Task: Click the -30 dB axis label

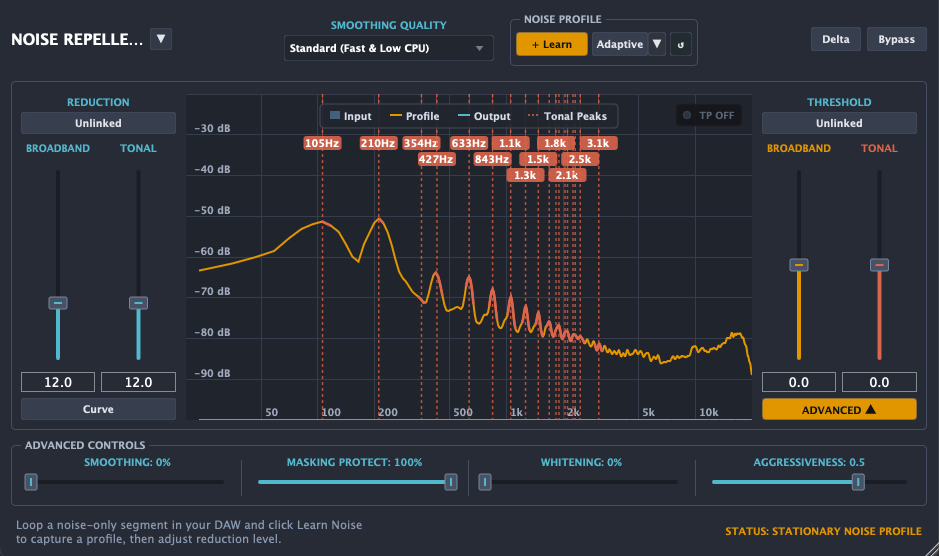Action: pyautogui.click(x=213, y=128)
